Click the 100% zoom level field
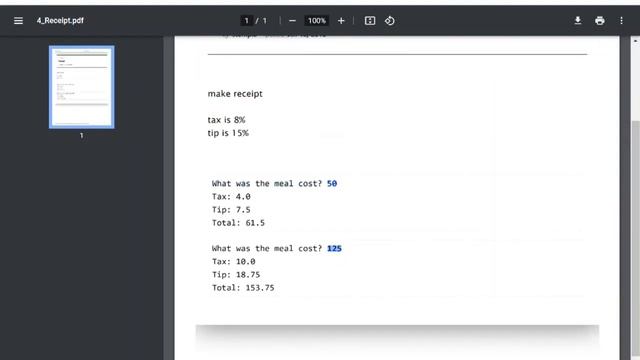Image resolution: width=640 pixels, height=360 pixels. (317, 20)
